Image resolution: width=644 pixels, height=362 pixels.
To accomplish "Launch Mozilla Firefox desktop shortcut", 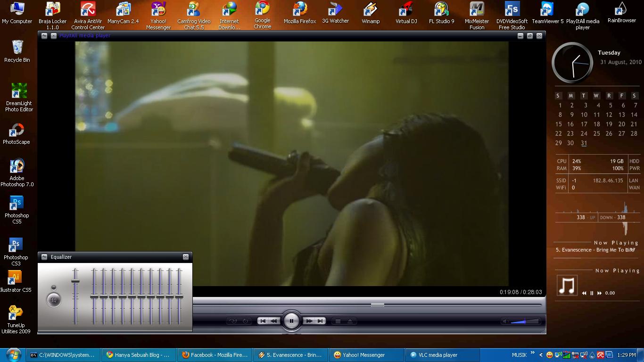I will click(300, 13).
